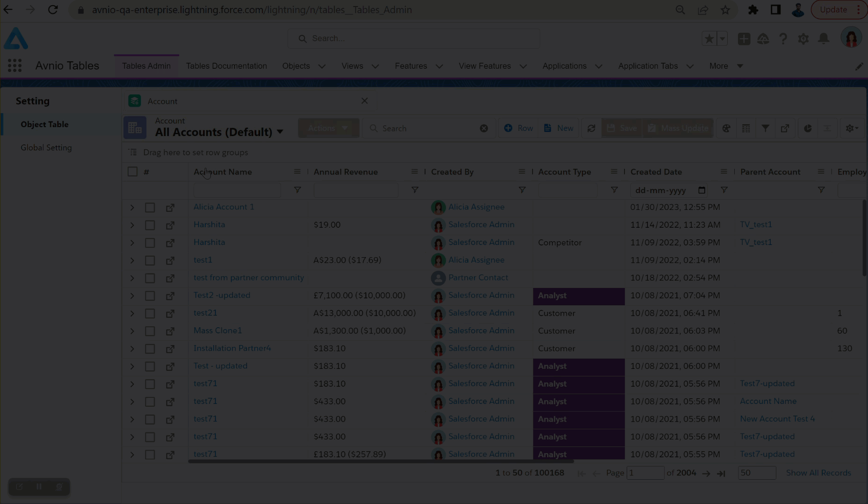868x504 pixels.
Task: Open the All Accounts (Default) view dropdown
Action: point(280,132)
